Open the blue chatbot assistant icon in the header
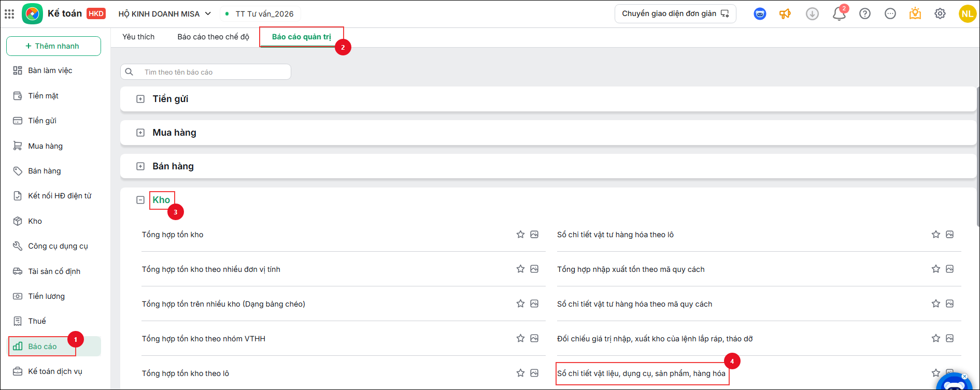980x390 pixels. 760,14
